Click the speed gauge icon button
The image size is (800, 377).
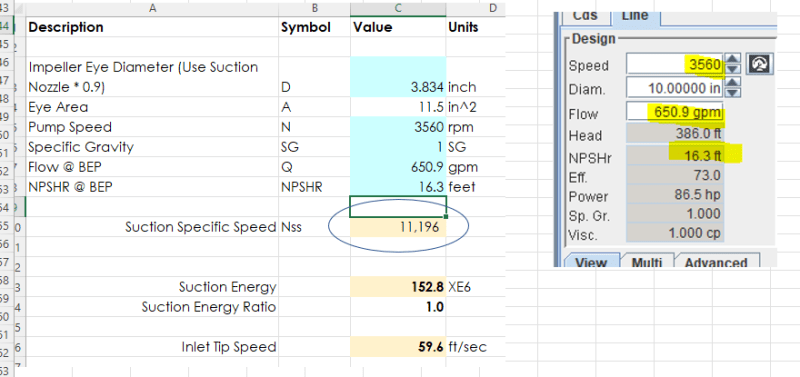pyautogui.click(x=760, y=64)
